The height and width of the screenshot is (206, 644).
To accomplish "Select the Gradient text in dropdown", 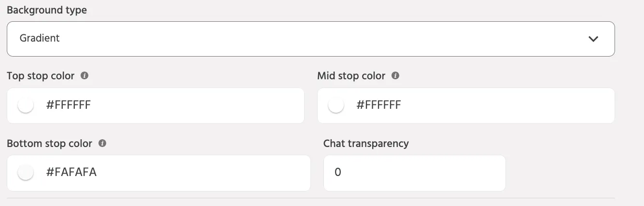I will point(40,38).
